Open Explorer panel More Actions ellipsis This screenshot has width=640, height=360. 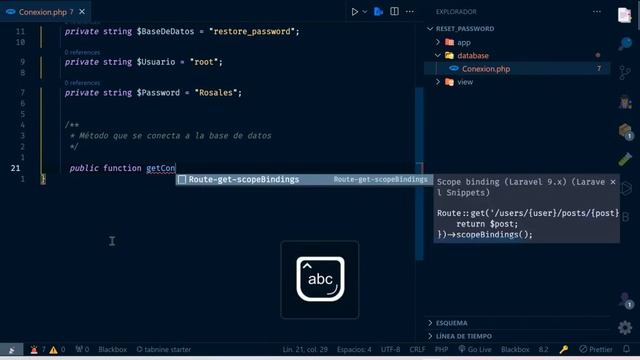(x=597, y=12)
